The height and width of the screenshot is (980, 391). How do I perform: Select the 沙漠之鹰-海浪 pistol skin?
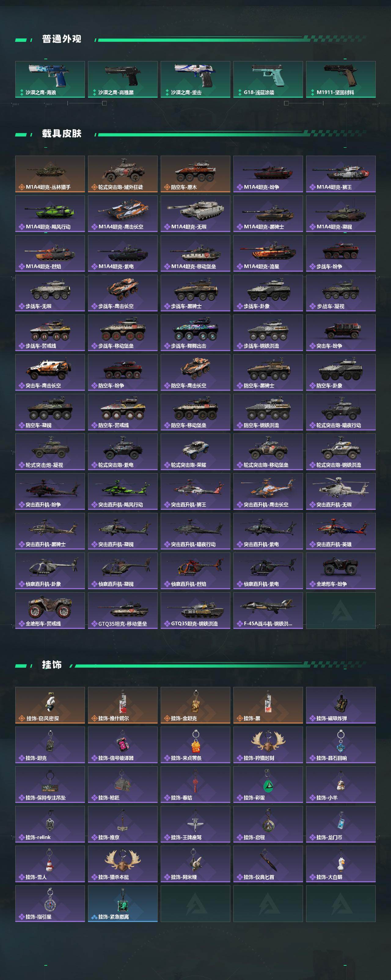(50, 79)
